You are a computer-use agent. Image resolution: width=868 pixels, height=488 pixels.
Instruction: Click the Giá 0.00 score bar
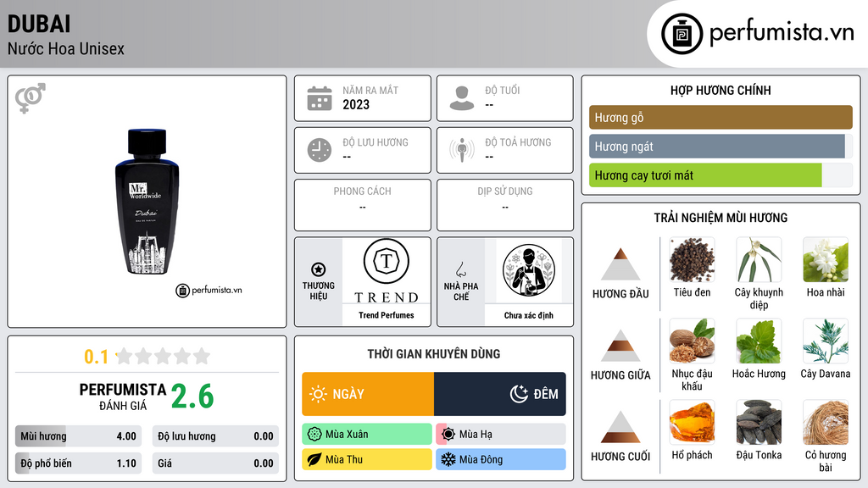[x=215, y=463]
